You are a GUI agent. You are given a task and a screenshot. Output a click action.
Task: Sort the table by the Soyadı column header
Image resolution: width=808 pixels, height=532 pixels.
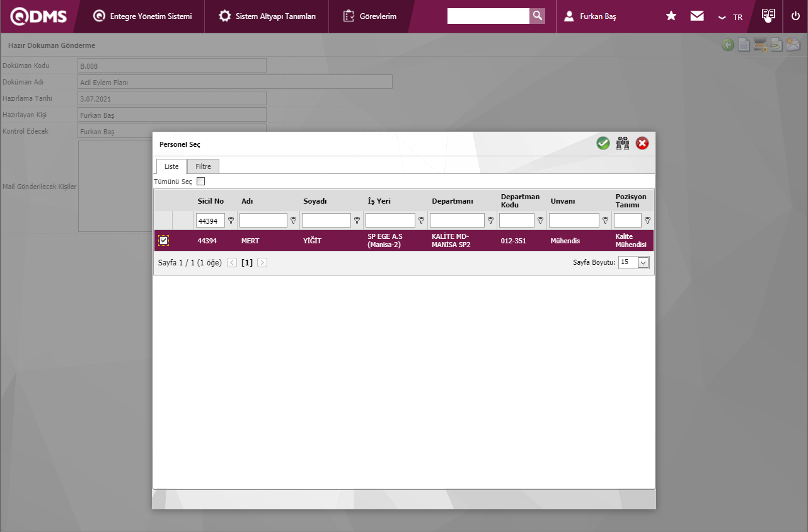(x=315, y=201)
